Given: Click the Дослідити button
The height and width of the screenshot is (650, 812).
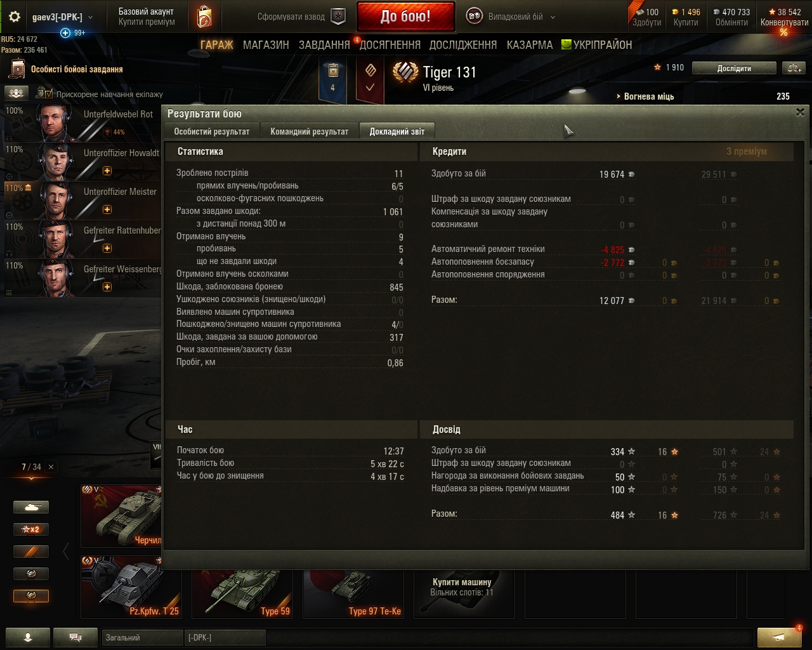Looking at the screenshot, I should (734, 68).
